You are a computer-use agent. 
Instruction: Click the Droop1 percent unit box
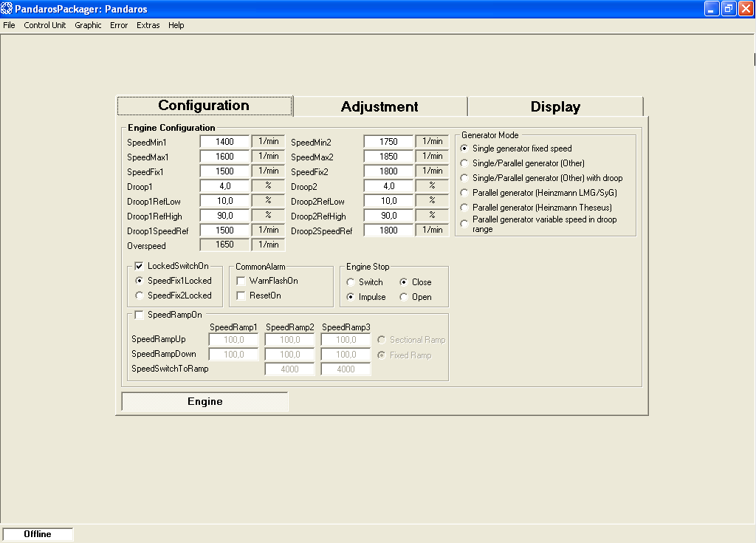269,186
